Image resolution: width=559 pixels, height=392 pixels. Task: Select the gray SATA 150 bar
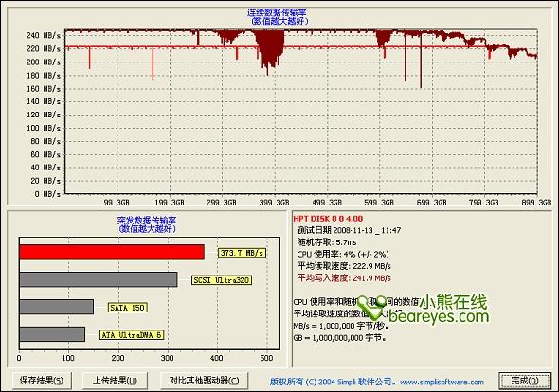coord(57,307)
